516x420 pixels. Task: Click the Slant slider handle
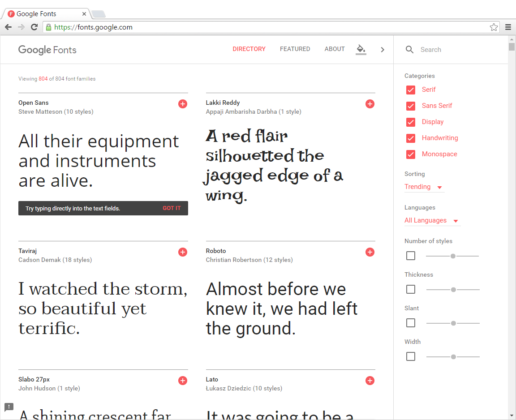tap(453, 323)
